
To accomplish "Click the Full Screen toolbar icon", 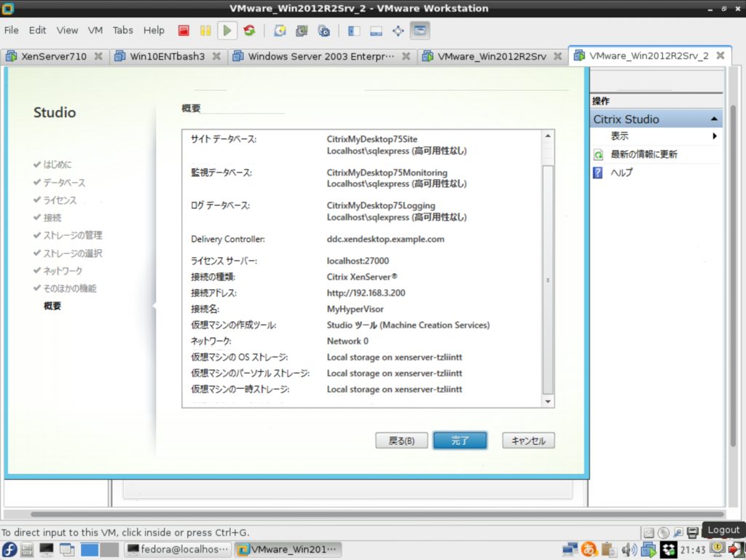I will 398,31.
